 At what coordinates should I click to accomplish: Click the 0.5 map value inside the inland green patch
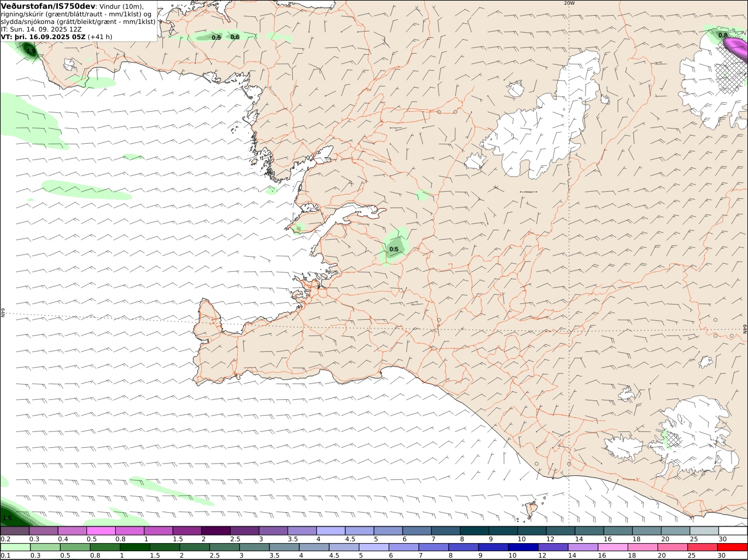394,250
